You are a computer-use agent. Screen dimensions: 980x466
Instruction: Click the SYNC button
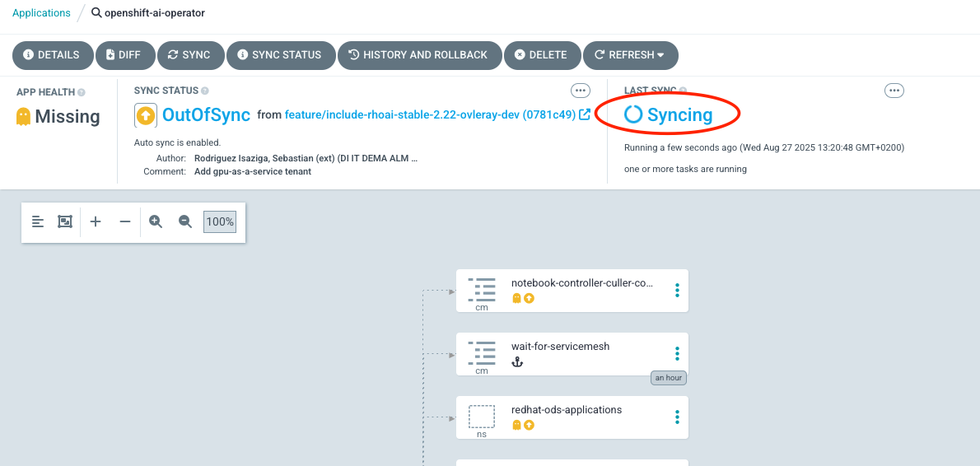pos(189,55)
